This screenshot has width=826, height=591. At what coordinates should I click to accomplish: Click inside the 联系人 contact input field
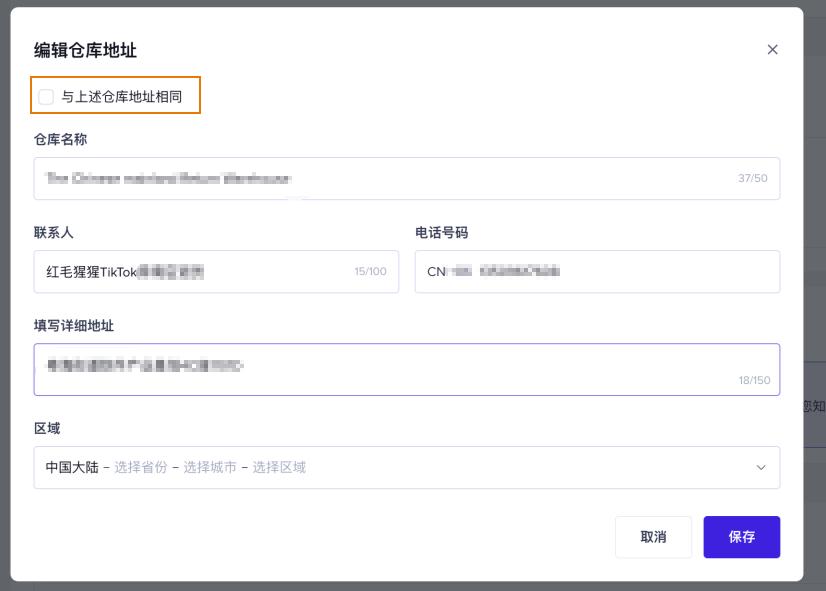[200, 271]
